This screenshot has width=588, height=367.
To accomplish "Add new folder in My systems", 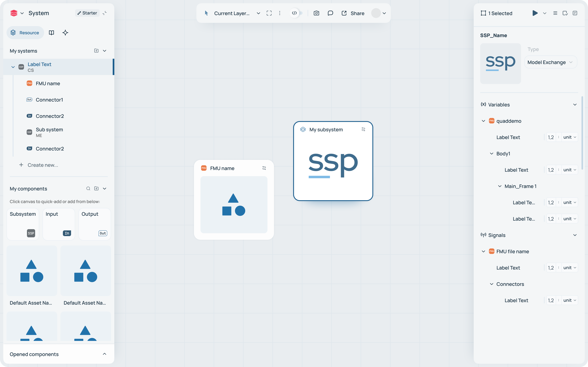I will pyautogui.click(x=96, y=51).
